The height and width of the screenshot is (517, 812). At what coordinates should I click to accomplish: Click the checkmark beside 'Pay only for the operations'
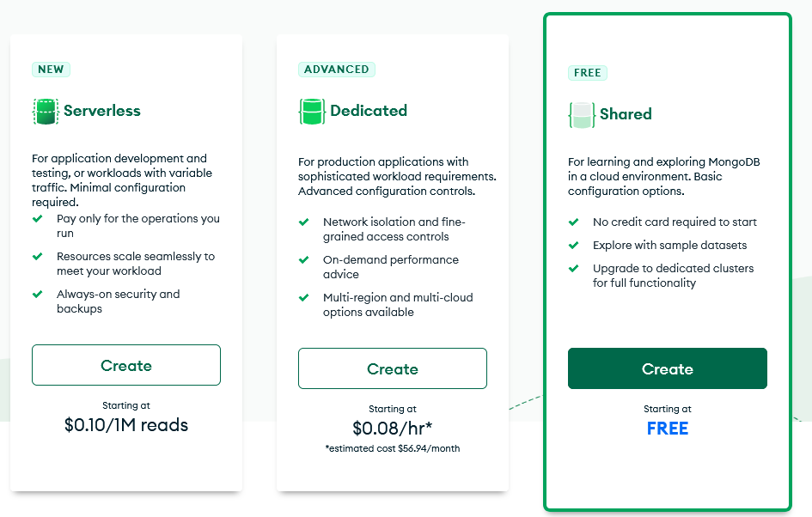(x=37, y=218)
